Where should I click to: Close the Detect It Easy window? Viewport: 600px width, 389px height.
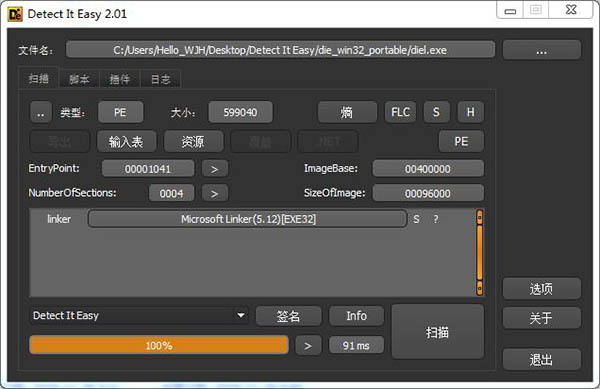pos(571,10)
